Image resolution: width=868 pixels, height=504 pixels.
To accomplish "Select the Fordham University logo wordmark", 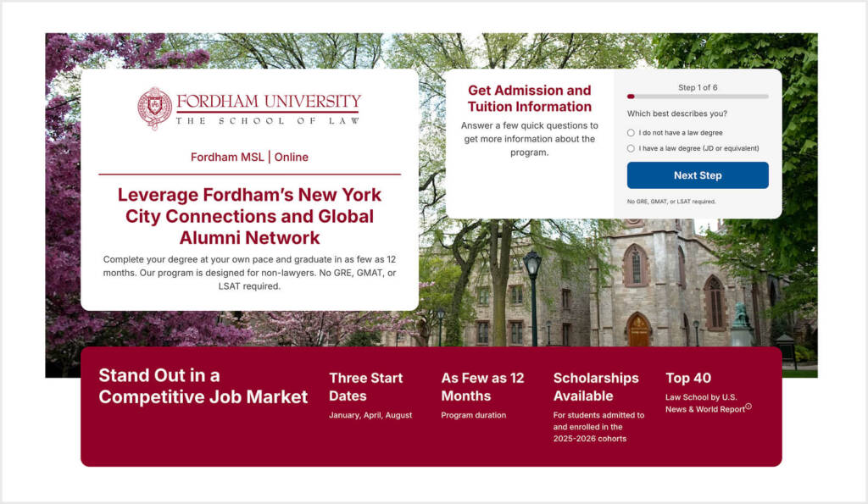I will click(x=269, y=101).
